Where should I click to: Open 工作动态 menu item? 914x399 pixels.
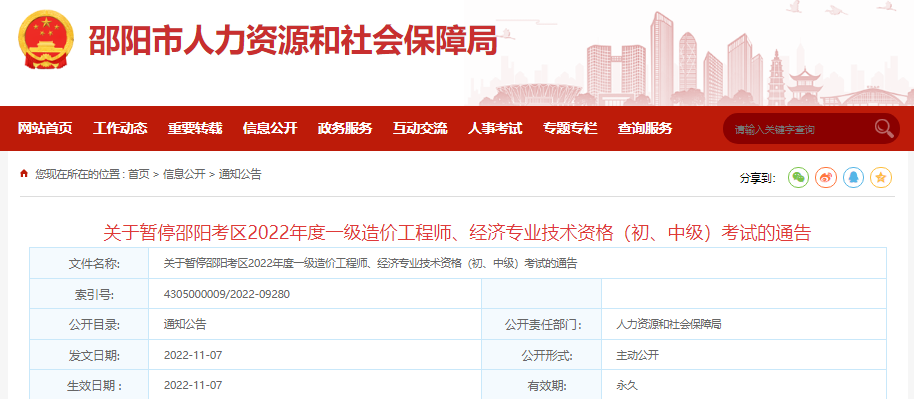coord(120,128)
